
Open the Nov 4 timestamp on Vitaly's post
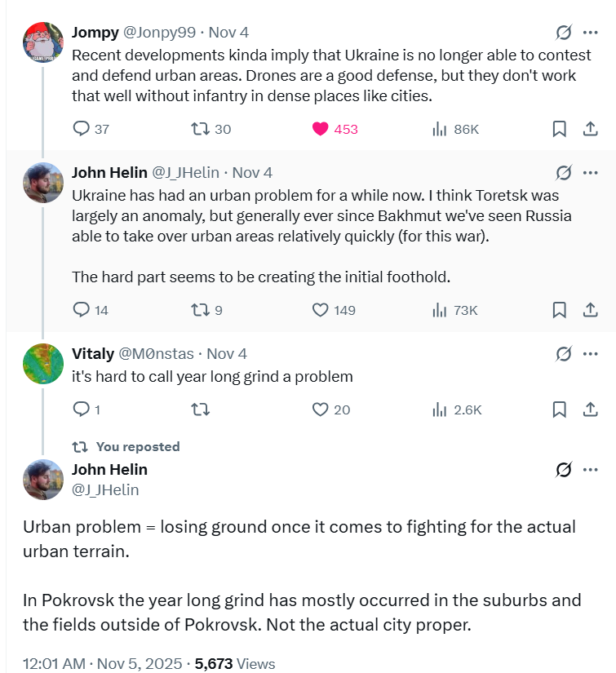227,354
